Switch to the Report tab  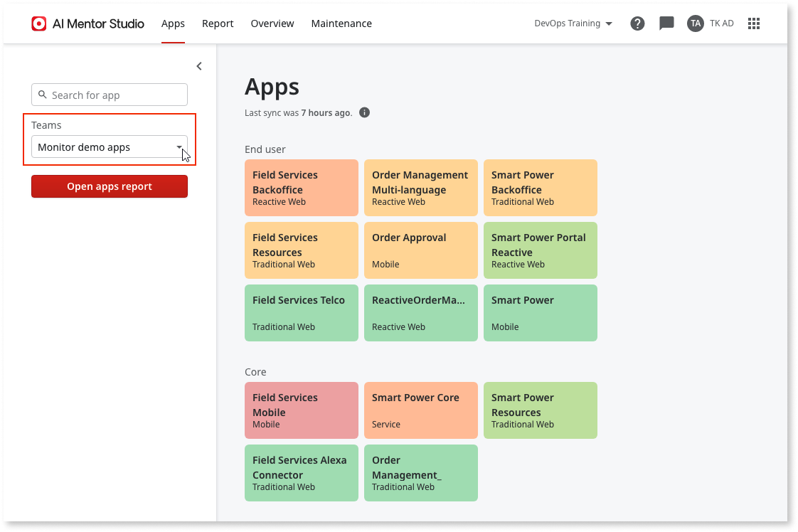pyautogui.click(x=218, y=23)
